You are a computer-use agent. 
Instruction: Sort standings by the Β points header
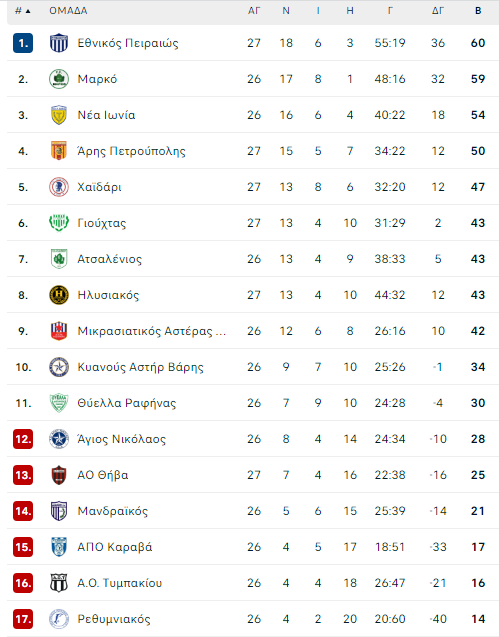tap(478, 11)
